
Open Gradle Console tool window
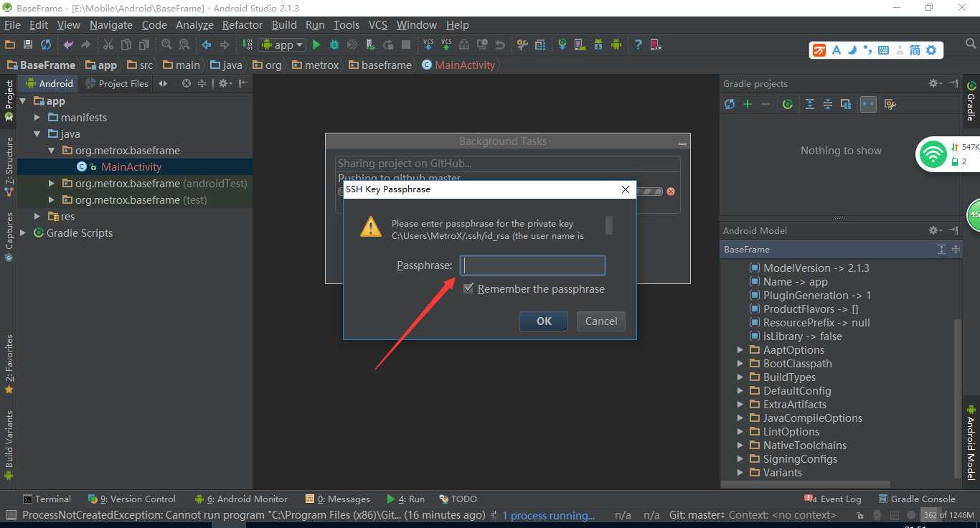pos(917,499)
